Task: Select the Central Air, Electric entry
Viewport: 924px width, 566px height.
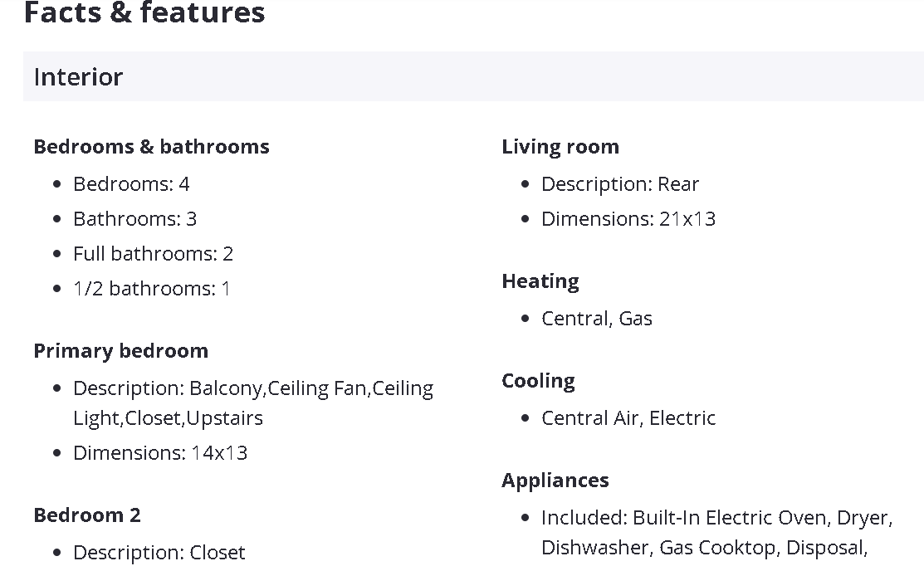Action: 628,418
